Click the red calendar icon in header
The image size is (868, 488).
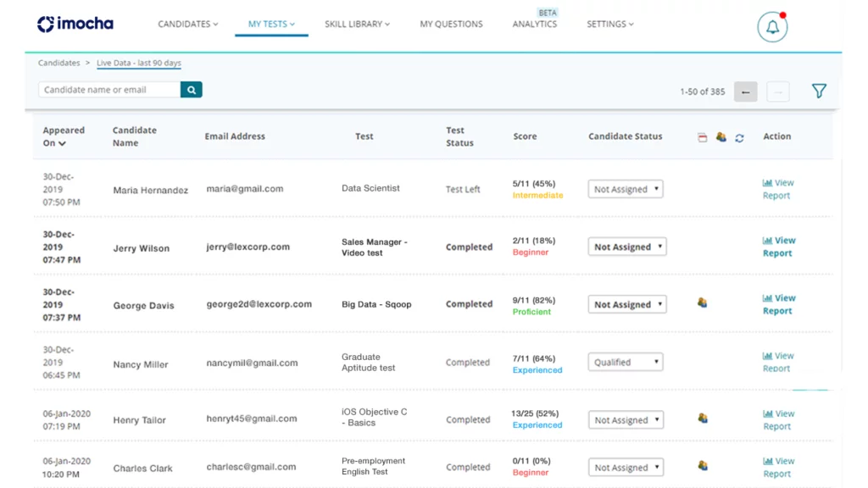tap(702, 137)
